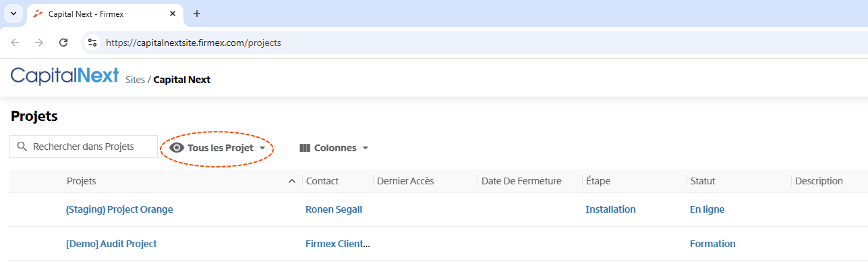Open the Firmex Client... contact link
The width and height of the screenshot is (868, 262).
pyautogui.click(x=338, y=244)
